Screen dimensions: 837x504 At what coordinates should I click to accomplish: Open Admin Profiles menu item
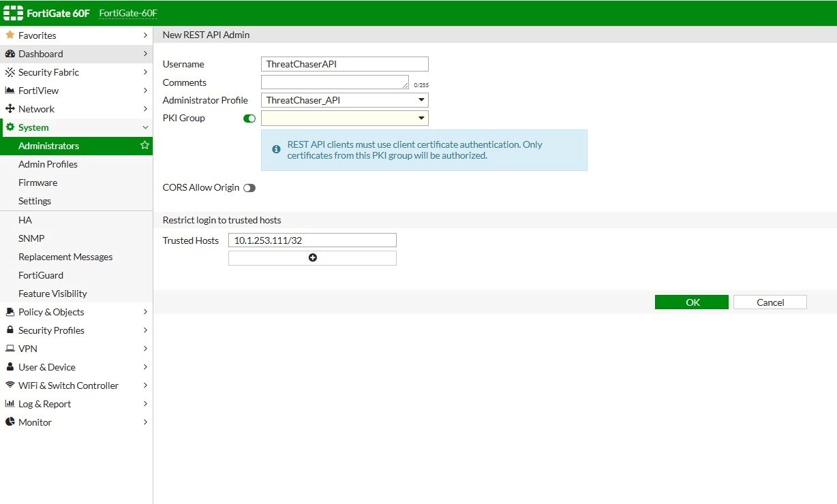48,164
